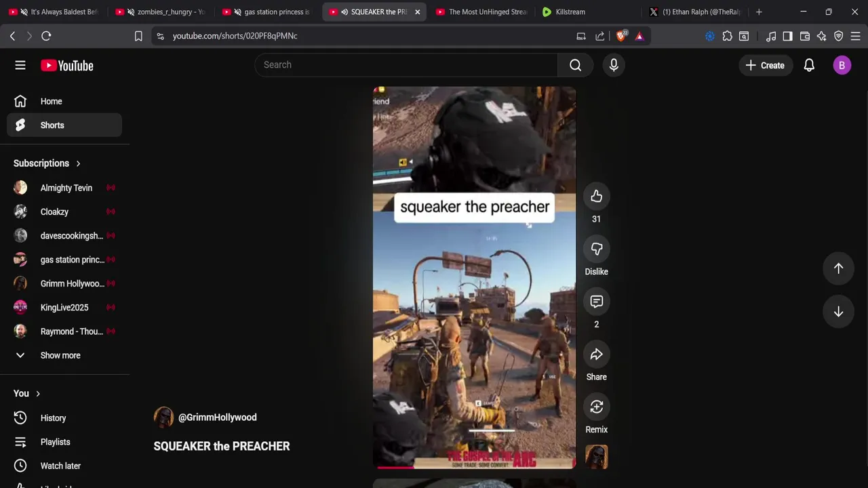
Task: Click the search magnifier button
Action: pos(575,65)
